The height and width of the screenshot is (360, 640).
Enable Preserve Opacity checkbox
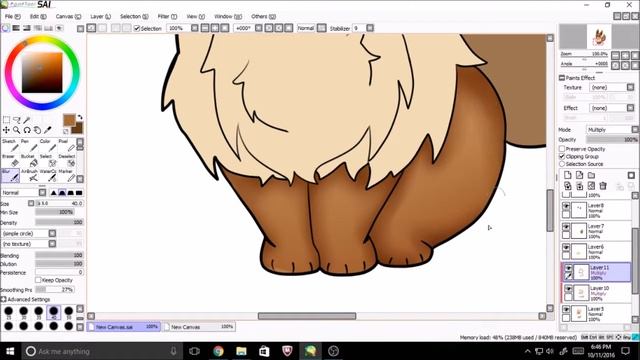[x=562, y=149]
